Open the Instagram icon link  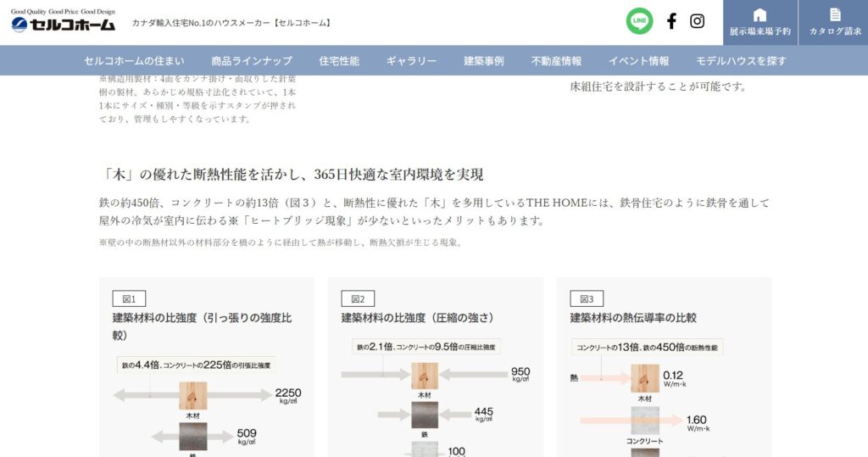point(697,21)
